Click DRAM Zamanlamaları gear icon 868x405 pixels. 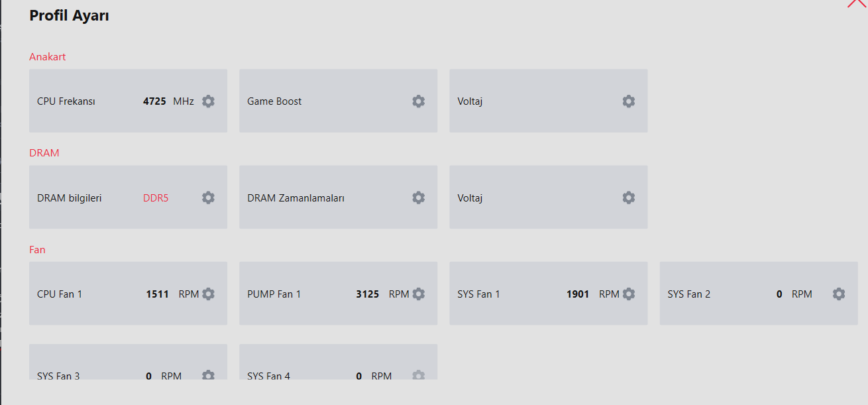click(x=418, y=198)
